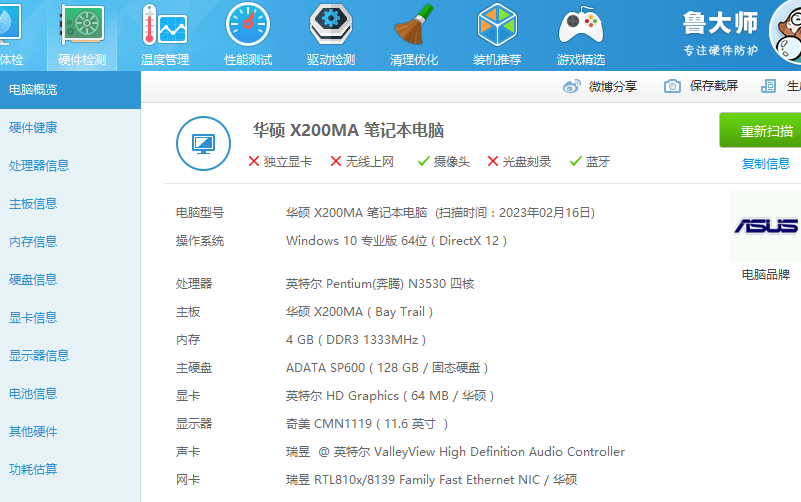Image resolution: width=801 pixels, height=502 pixels.
Task: Click the 扫描时间 2023年02月16日 text
Action: point(515,212)
